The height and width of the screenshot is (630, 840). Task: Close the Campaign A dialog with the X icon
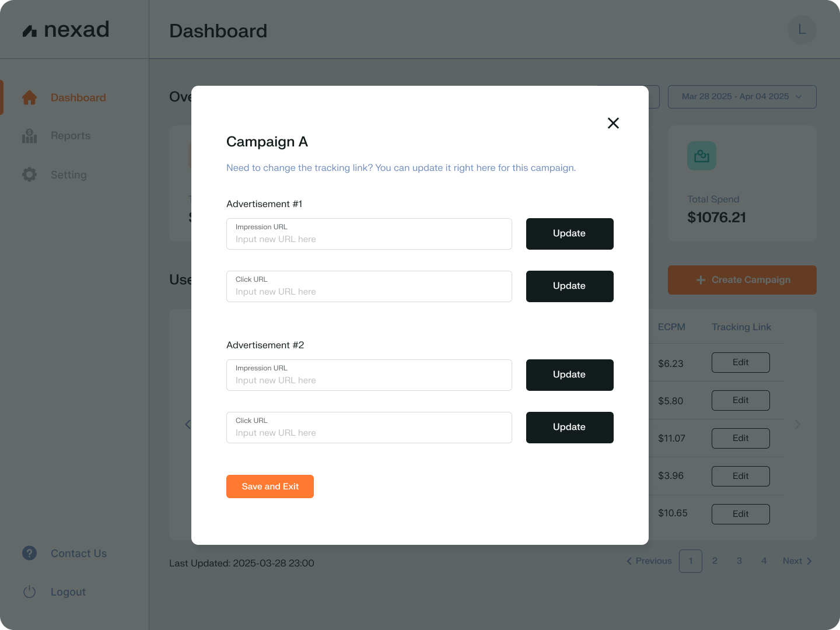point(613,123)
